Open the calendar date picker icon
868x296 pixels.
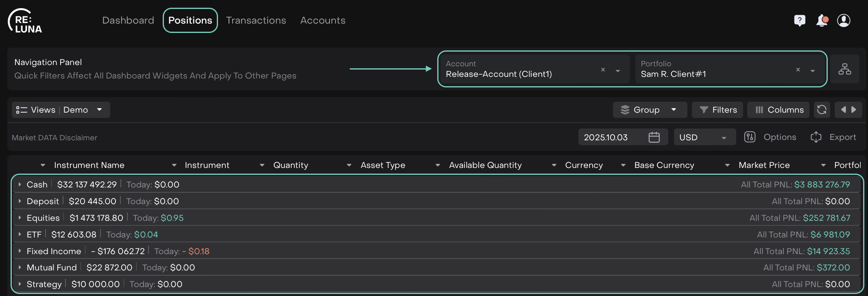click(x=654, y=137)
